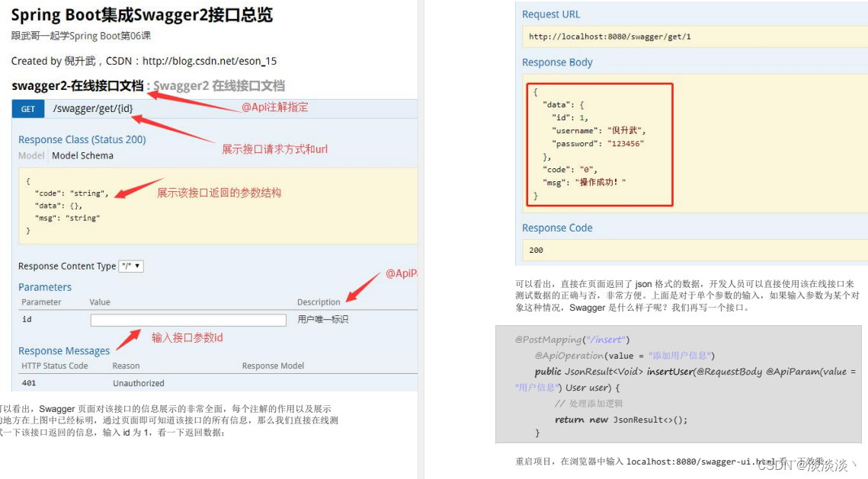The height and width of the screenshot is (479, 868).
Task: Open the Response Content Type dropdown
Action: [131, 266]
